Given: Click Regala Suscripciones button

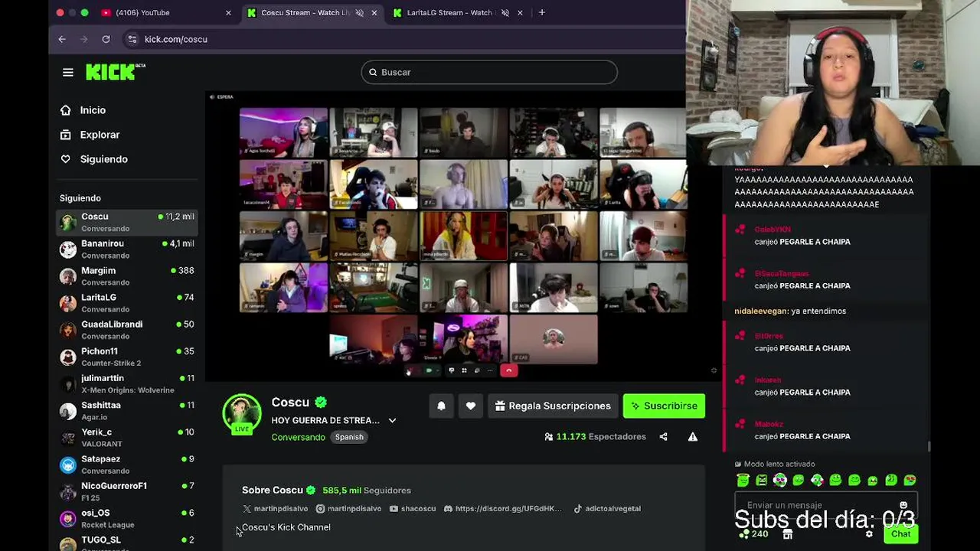Looking at the screenshot, I should [553, 406].
